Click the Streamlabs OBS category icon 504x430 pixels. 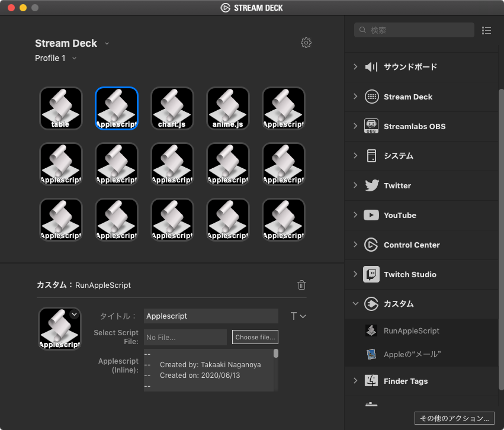371,126
